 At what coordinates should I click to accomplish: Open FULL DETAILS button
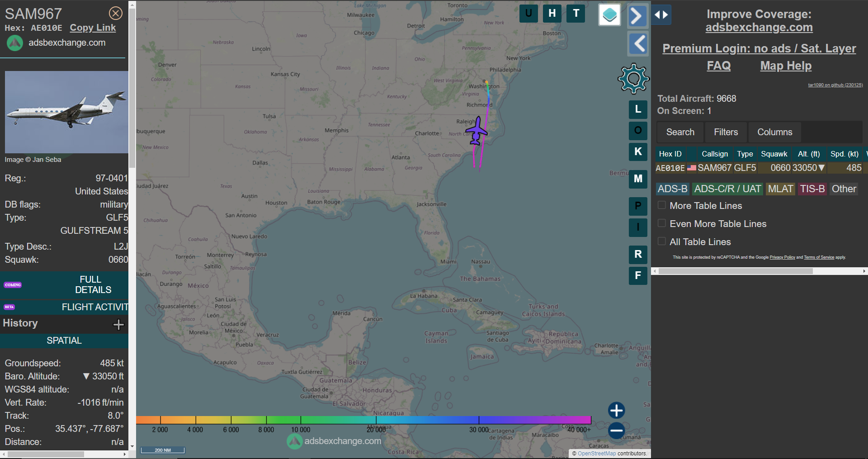coord(64,285)
